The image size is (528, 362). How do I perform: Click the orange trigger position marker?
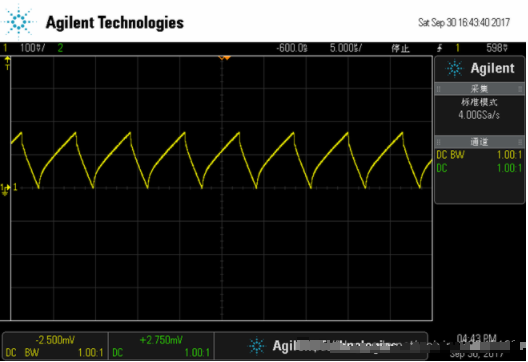(224, 58)
